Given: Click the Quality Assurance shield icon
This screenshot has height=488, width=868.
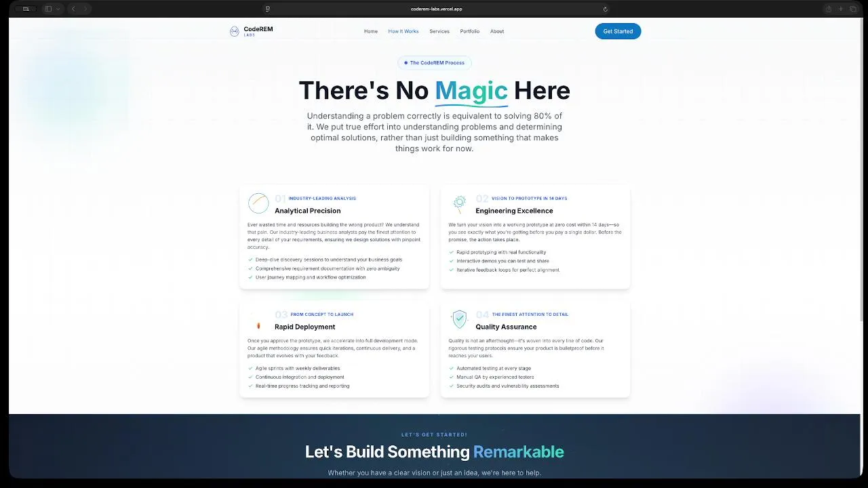Looking at the screenshot, I should point(460,319).
